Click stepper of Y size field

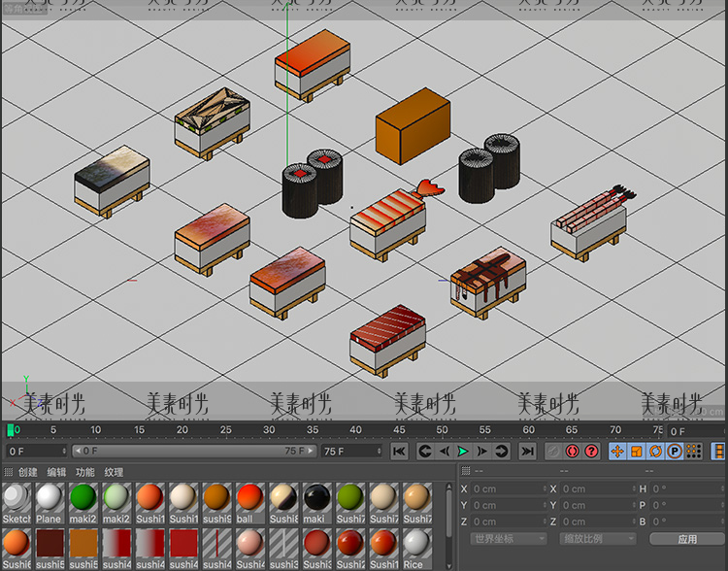click(634, 505)
